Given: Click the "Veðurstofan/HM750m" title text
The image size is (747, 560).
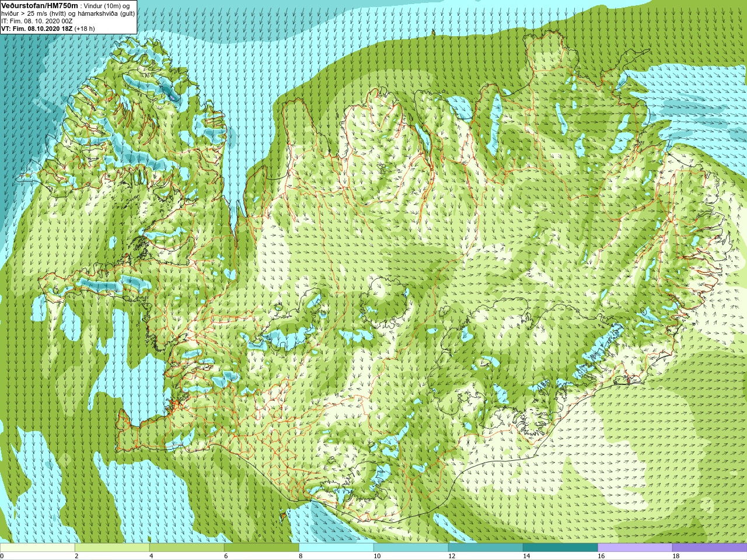Looking at the screenshot, I should [40, 5].
